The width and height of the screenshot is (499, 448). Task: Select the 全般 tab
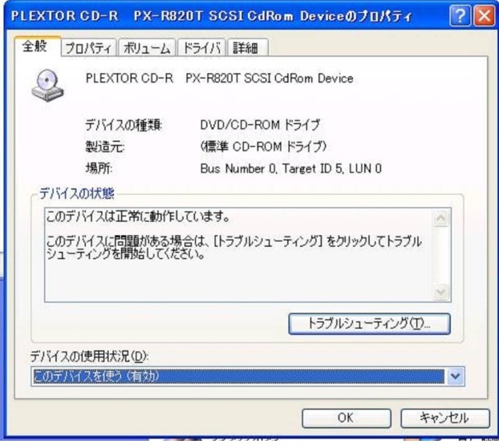point(37,47)
